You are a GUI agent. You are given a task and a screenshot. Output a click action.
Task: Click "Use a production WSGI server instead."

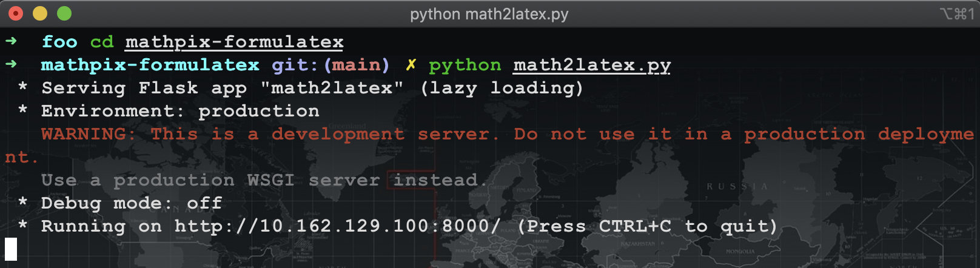pyautogui.click(x=264, y=180)
